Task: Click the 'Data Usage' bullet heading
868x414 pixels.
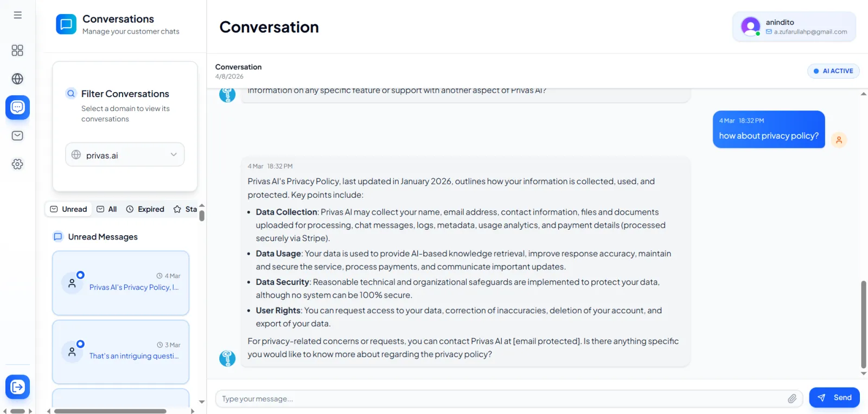Action: 278,254
